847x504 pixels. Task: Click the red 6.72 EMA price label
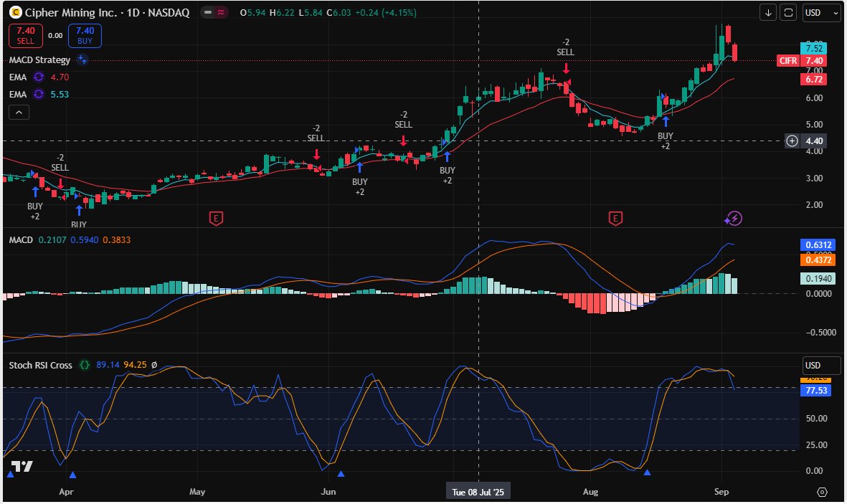[x=814, y=80]
